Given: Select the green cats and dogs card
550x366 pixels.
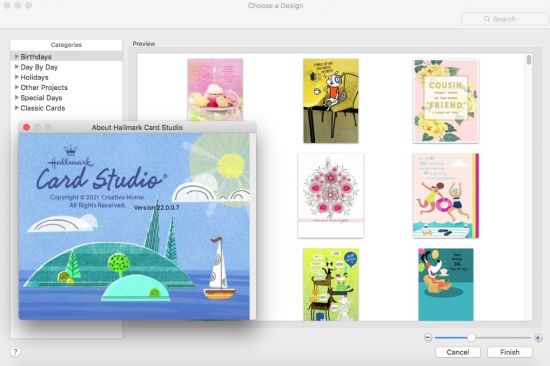Looking at the screenshot, I should pyautogui.click(x=331, y=284).
